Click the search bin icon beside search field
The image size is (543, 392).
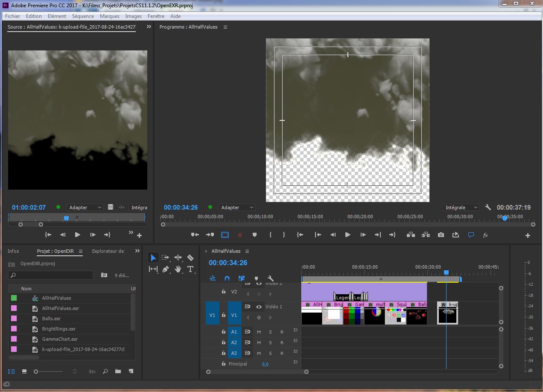pos(104,275)
